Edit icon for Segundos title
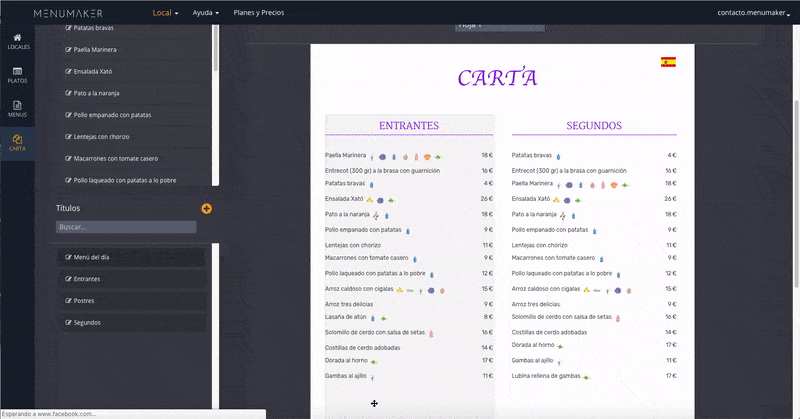The height and width of the screenshot is (419, 800). [68, 323]
